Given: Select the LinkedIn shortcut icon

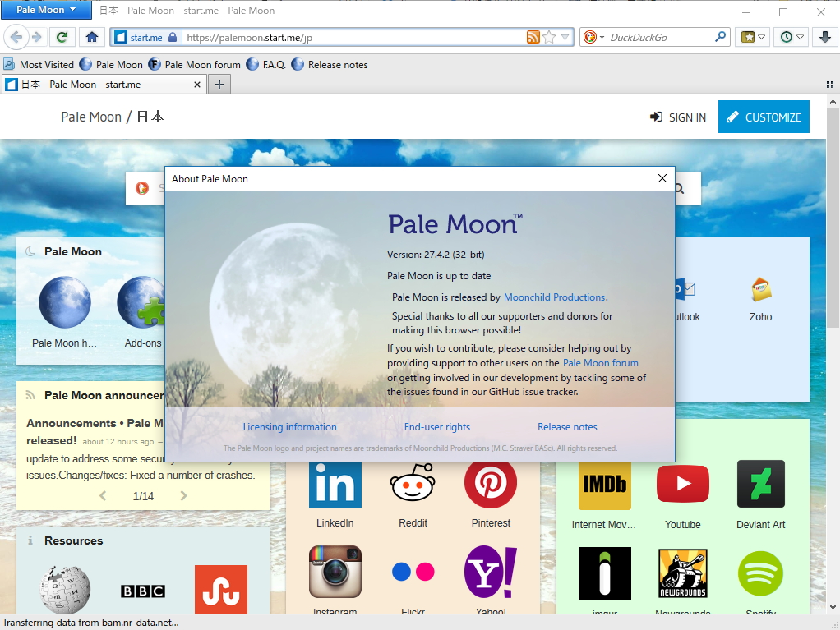Looking at the screenshot, I should [x=335, y=484].
